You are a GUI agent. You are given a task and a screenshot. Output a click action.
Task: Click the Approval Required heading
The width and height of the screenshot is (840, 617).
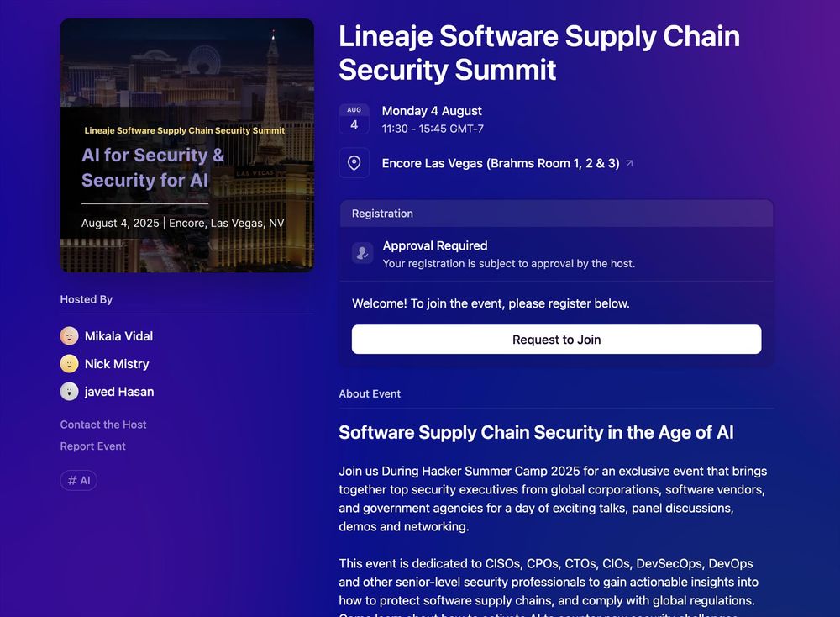[435, 245]
